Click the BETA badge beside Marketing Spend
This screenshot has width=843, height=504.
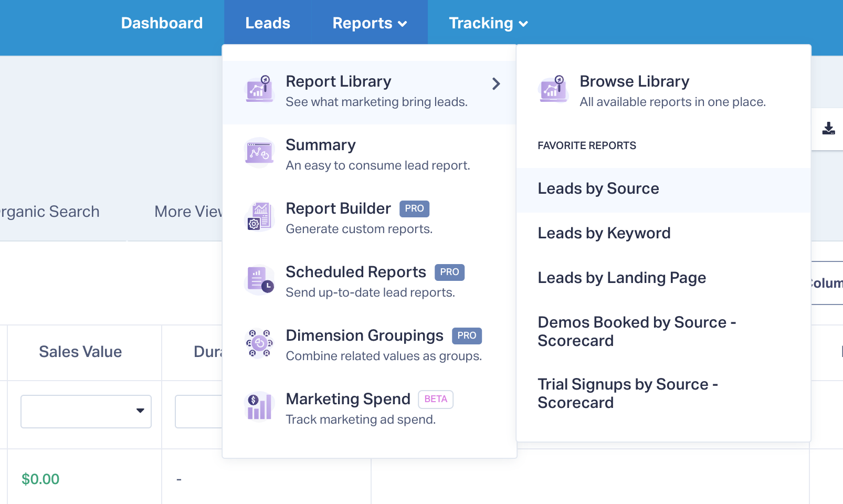436,399
